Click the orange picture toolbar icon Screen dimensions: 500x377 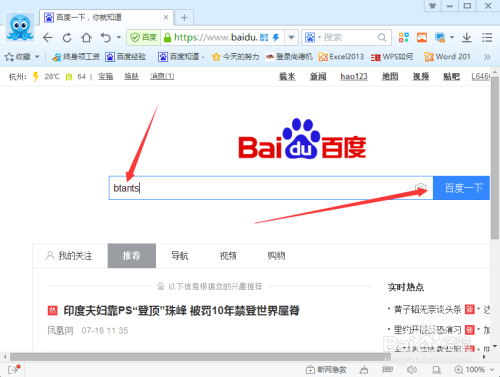click(422, 37)
